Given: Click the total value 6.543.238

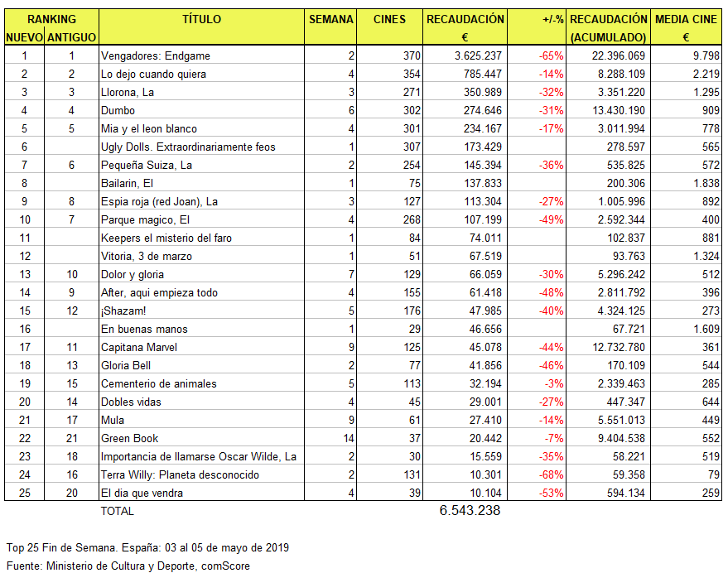Looking at the screenshot, I should click(470, 511).
